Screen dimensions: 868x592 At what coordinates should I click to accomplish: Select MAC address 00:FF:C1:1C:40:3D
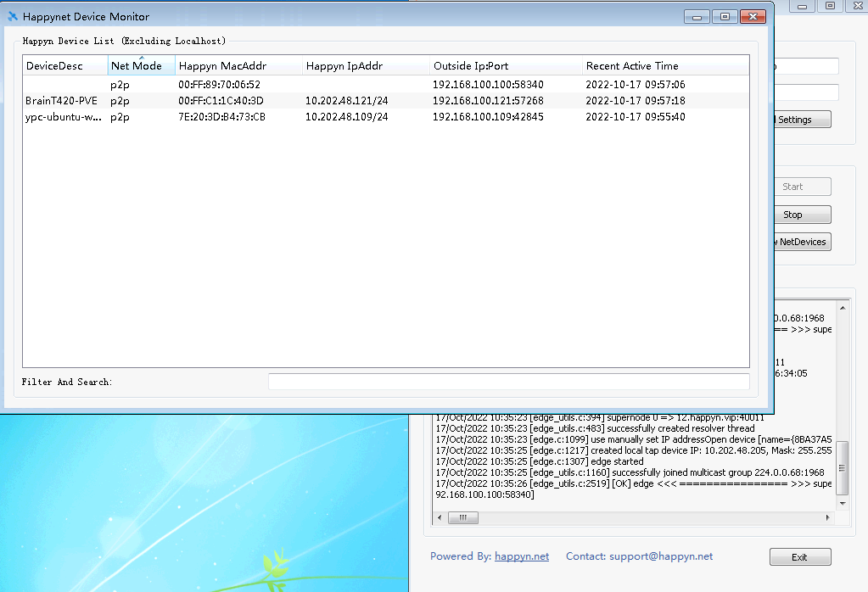click(x=221, y=101)
